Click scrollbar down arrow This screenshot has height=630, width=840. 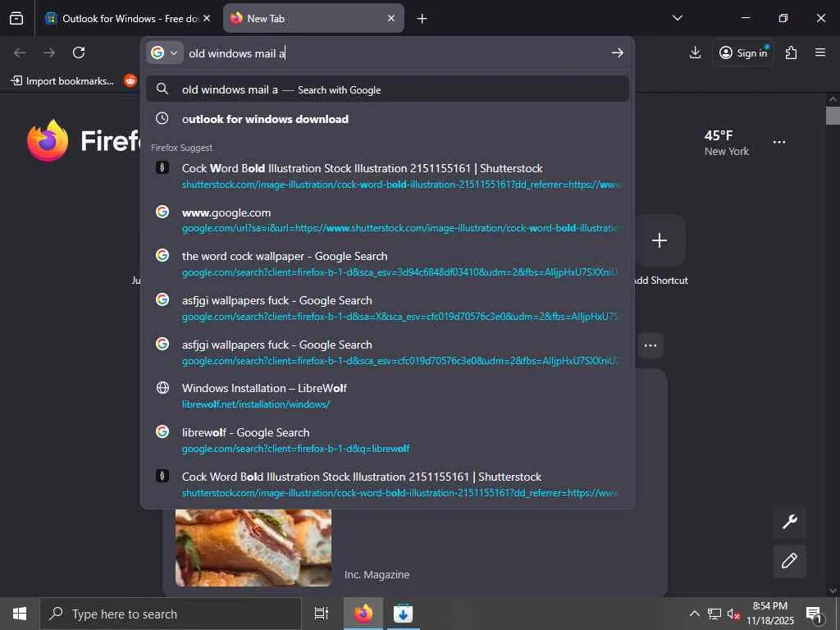click(833, 591)
